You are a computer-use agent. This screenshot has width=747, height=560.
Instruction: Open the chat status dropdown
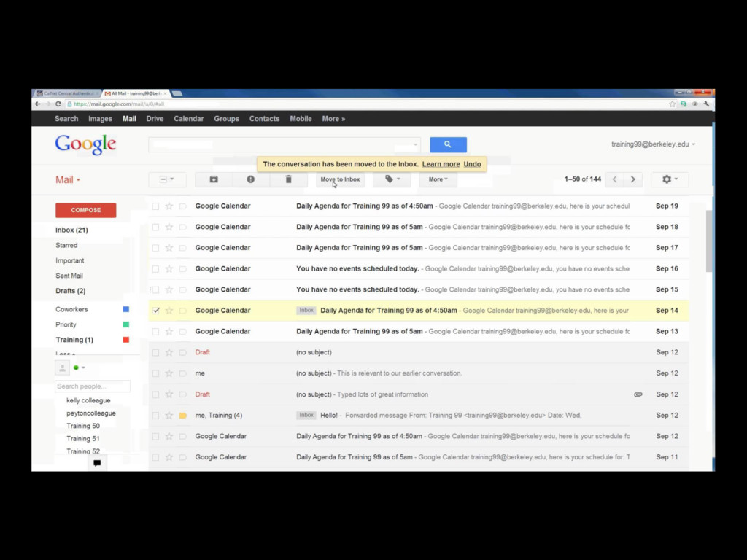pyautogui.click(x=83, y=367)
